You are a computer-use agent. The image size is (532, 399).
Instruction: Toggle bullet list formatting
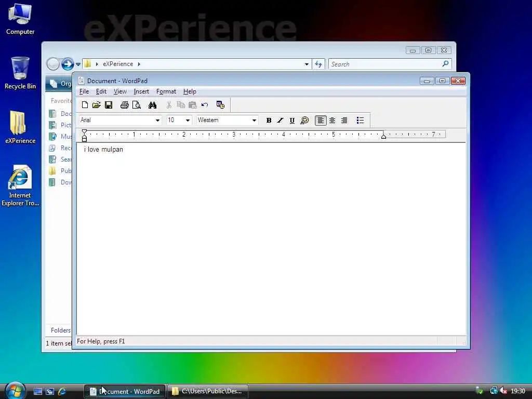click(361, 120)
